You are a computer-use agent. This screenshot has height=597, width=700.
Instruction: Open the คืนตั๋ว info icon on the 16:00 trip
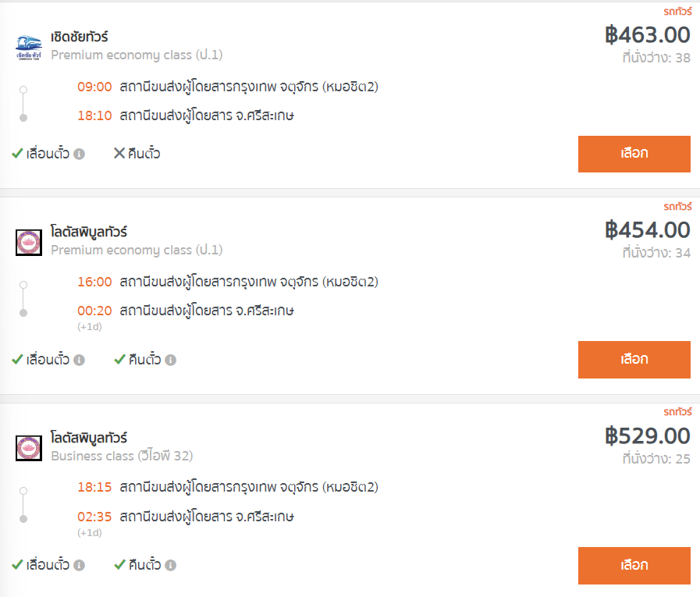pyautogui.click(x=171, y=360)
